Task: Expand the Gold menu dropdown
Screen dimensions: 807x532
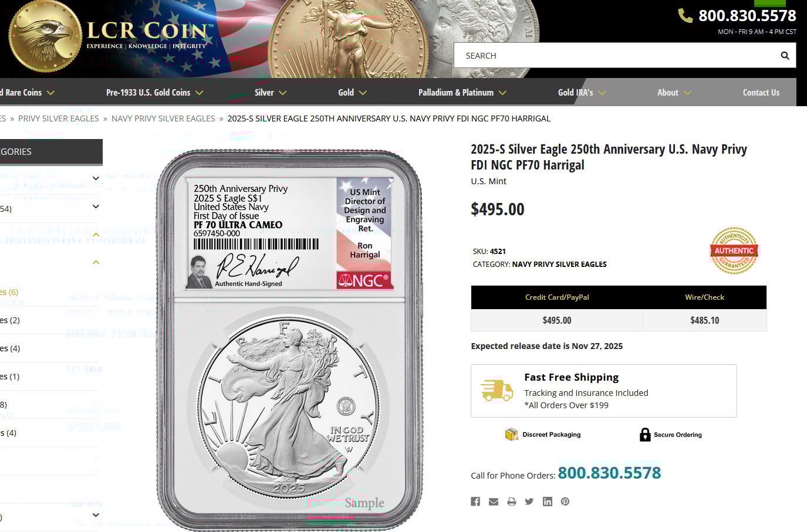Action: pyautogui.click(x=352, y=93)
